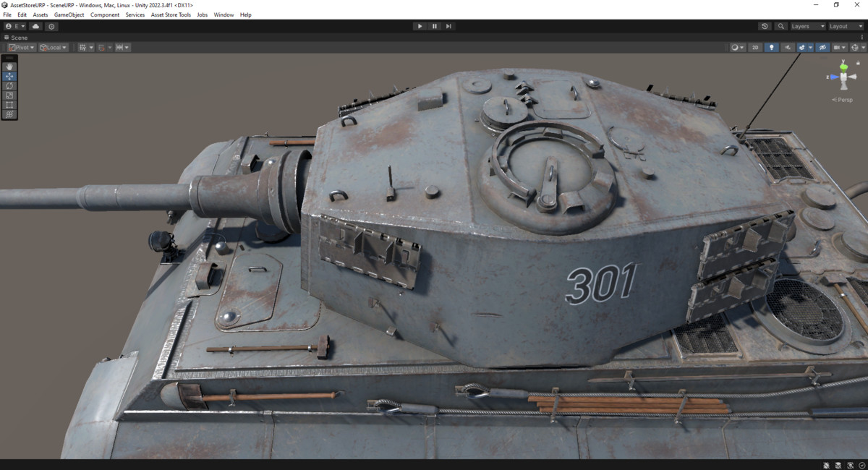Select the Rotate tool

(x=9, y=85)
